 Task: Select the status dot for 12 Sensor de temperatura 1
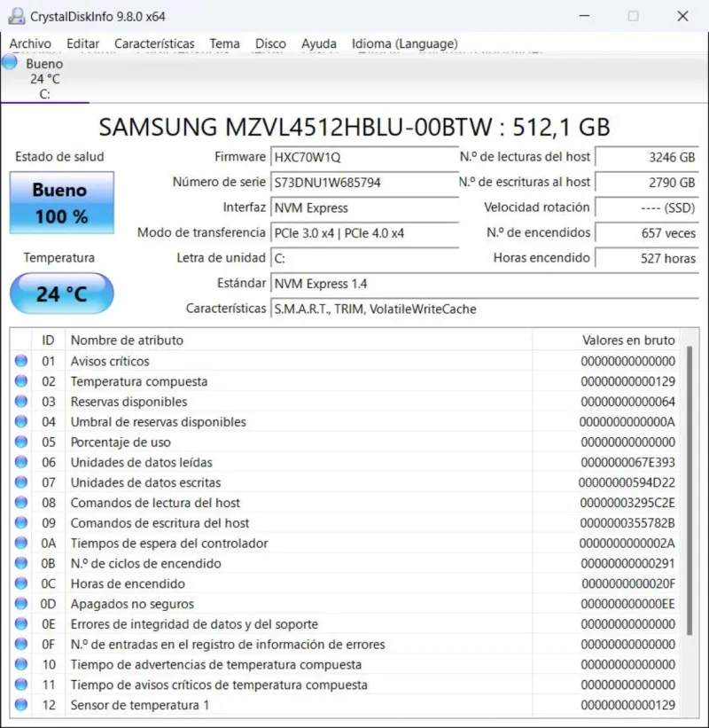pos(21,705)
